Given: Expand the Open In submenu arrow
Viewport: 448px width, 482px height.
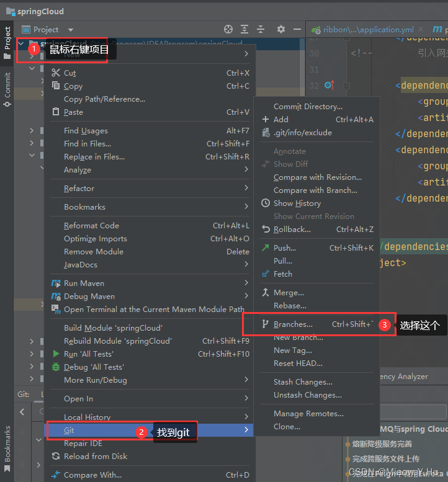Looking at the screenshot, I should click(x=246, y=398).
